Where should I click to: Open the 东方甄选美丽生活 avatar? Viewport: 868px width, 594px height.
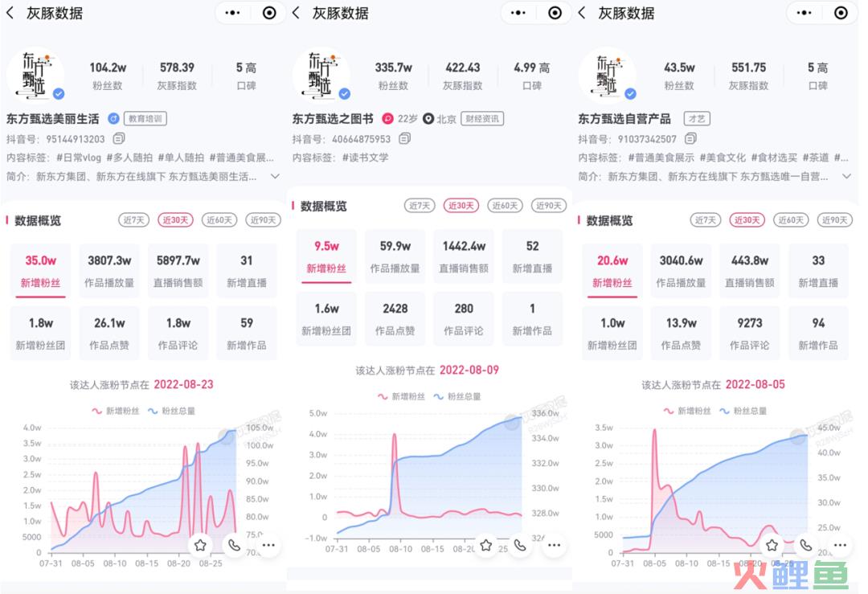point(35,76)
